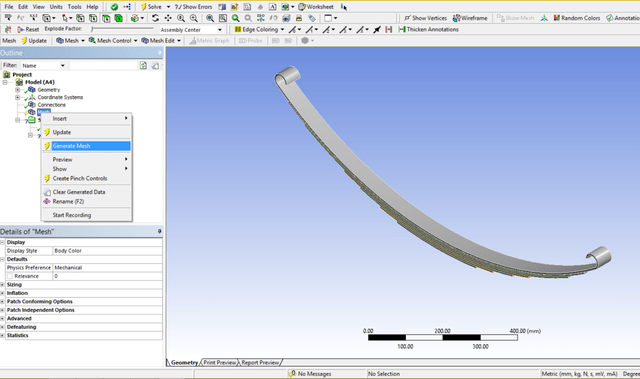Image resolution: width=640 pixels, height=379 pixels.
Task: Expand the Geometry tree node
Action: coord(17,90)
